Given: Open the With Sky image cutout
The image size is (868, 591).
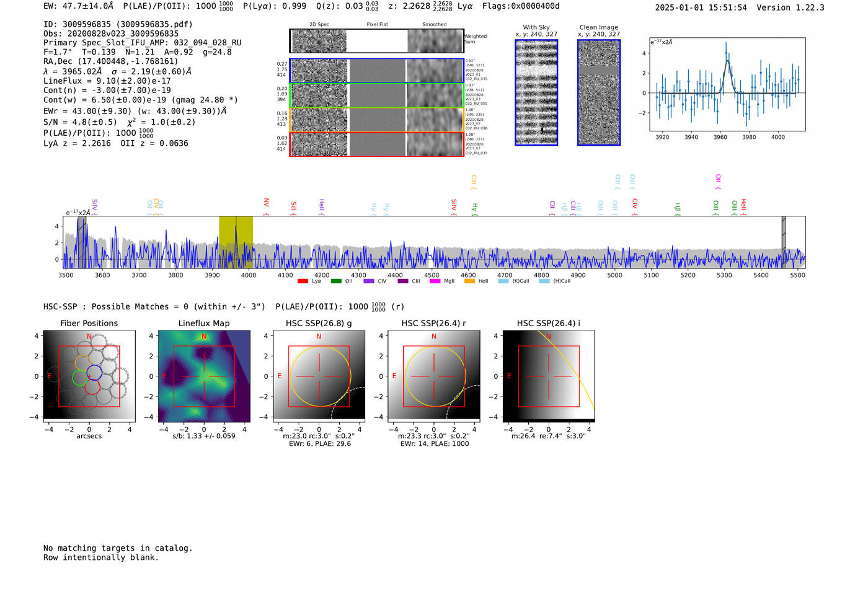Looking at the screenshot, I should 536,92.
